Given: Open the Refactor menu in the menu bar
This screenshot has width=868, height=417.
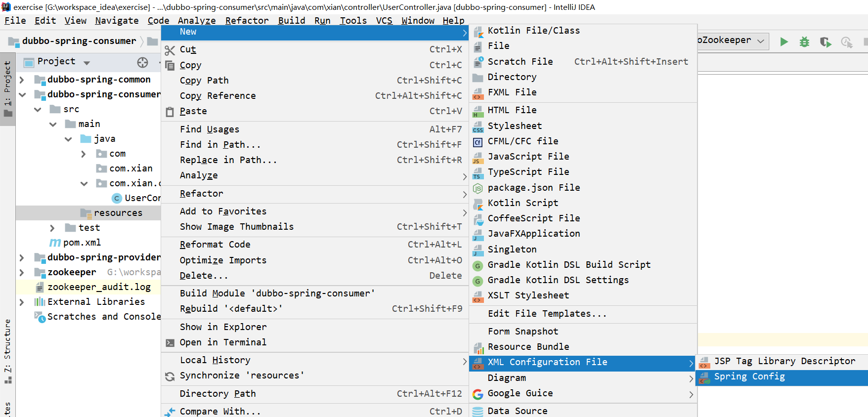Looking at the screenshot, I should [x=247, y=20].
